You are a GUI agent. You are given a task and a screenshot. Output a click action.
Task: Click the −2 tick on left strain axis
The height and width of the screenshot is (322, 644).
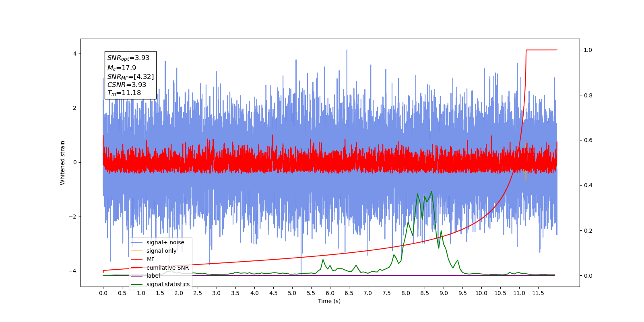[x=72, y=217]
